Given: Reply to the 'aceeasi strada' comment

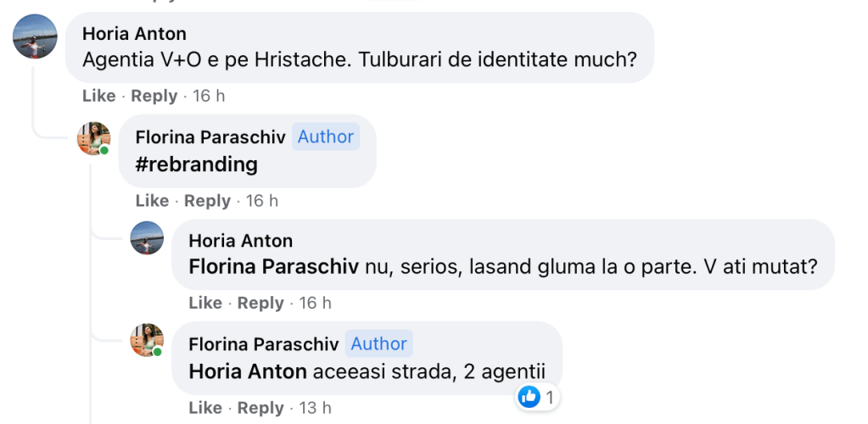Looking at the screenshot, I should pyautogui.click(x=260, y=408).
